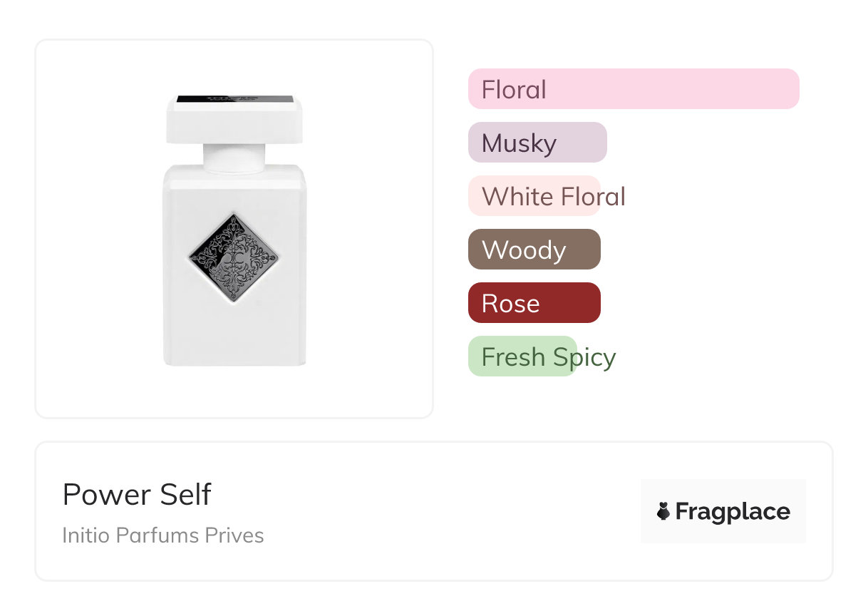Click the bottle's cylindrical neck collar
The width and height of the screenshot is (868, 616).
coord(234,157)
